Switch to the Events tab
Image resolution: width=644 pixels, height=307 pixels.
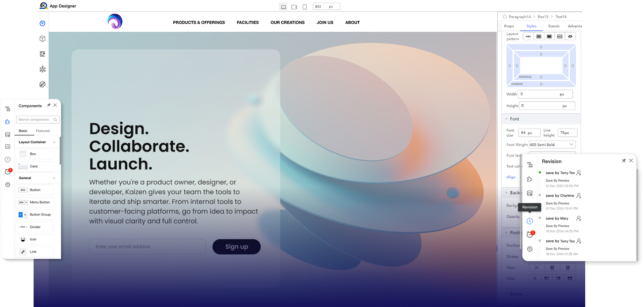[554, 26]
